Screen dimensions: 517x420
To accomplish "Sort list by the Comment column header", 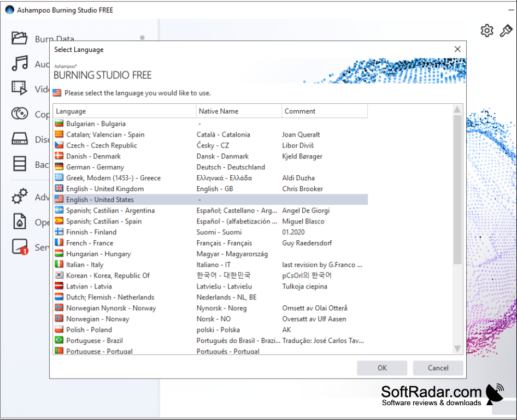I will coord(325,111).
